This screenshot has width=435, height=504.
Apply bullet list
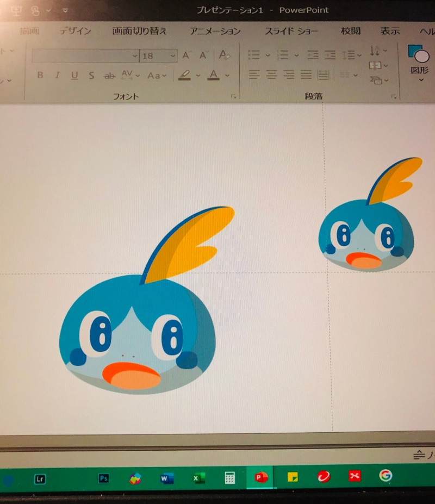(254, 55)
